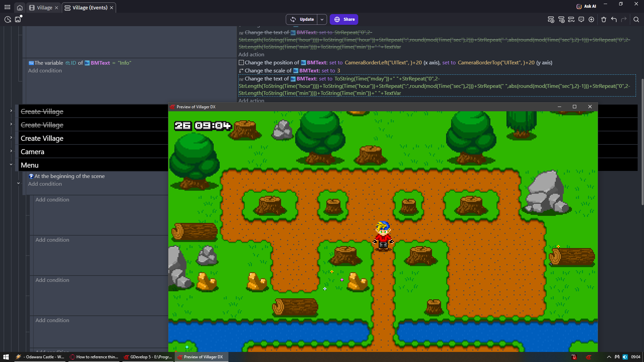Close the Village (Events) tab
644x362 pixels.
click(x=111, y=8)
